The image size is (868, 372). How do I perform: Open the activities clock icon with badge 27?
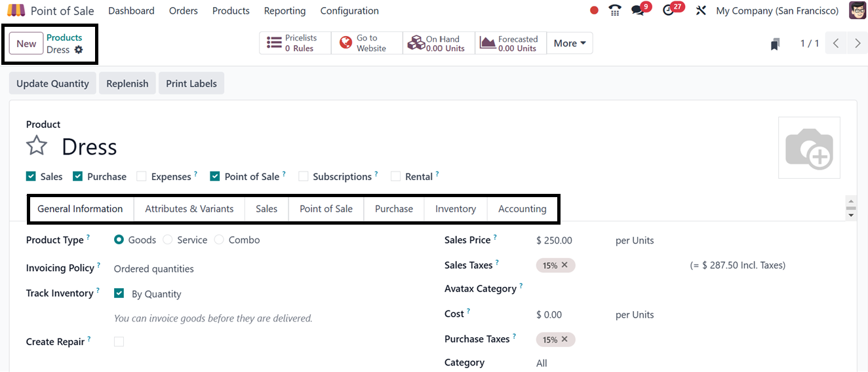[x=669, y=10]
